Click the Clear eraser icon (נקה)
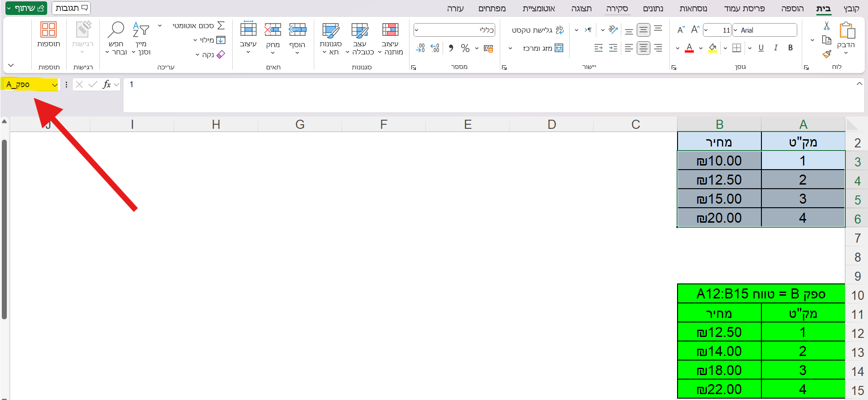868x400 pixels. click(x=221, y=54)
